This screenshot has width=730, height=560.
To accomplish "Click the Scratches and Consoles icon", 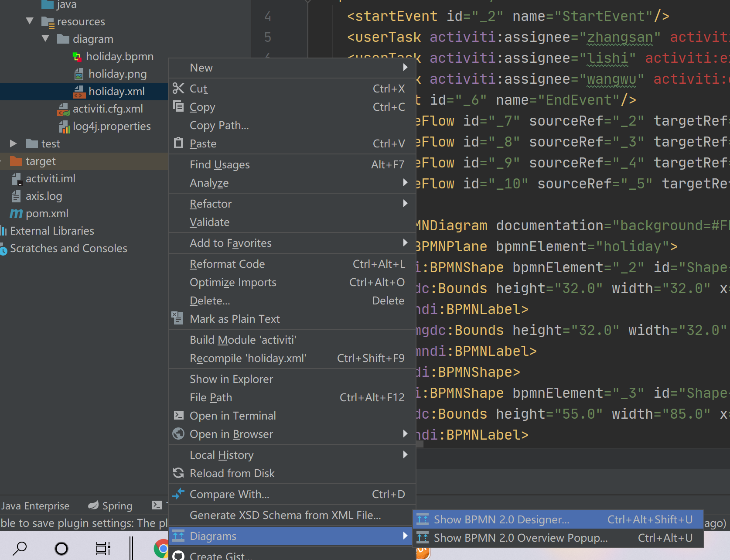I will coord(3,249).
